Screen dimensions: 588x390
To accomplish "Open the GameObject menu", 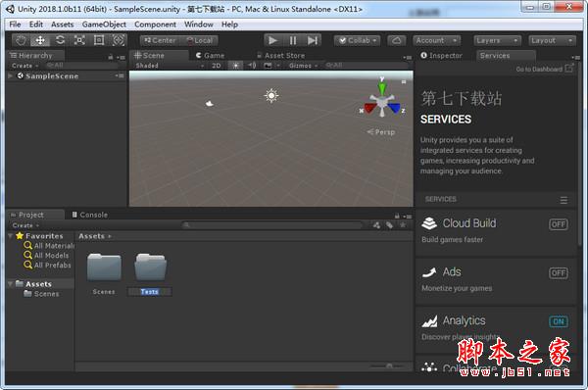I will click(x=104, y=24).
